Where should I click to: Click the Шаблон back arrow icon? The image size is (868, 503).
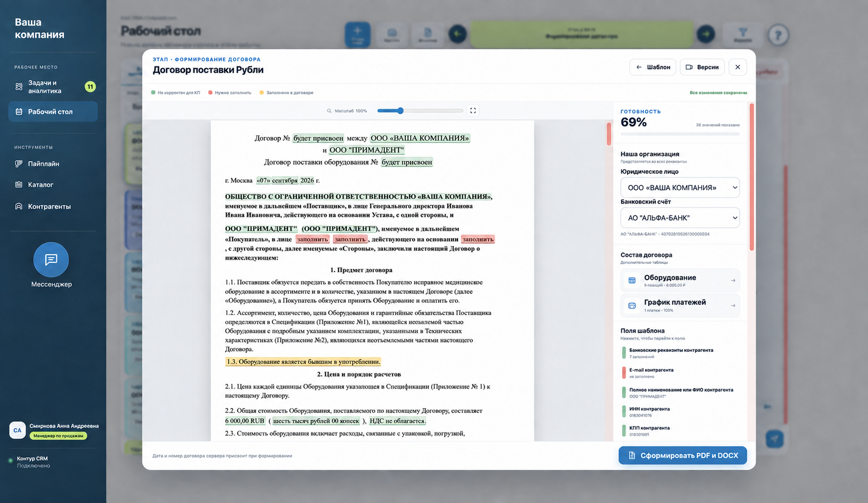639,67
